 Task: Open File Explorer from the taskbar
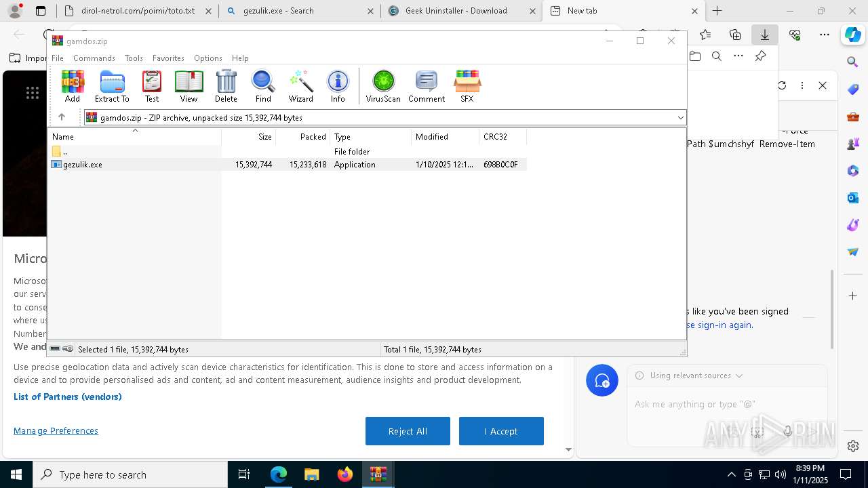[311, 474]
